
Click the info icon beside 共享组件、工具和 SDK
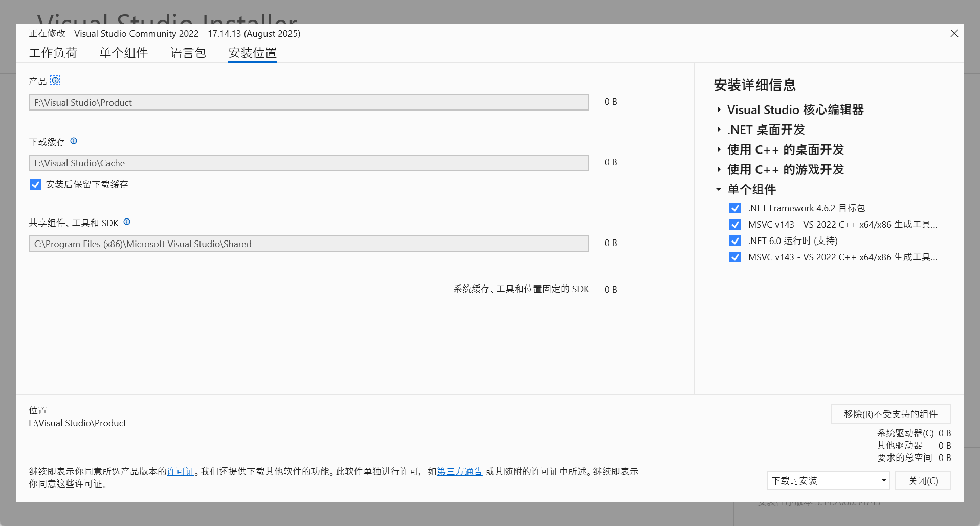(127, 222)
